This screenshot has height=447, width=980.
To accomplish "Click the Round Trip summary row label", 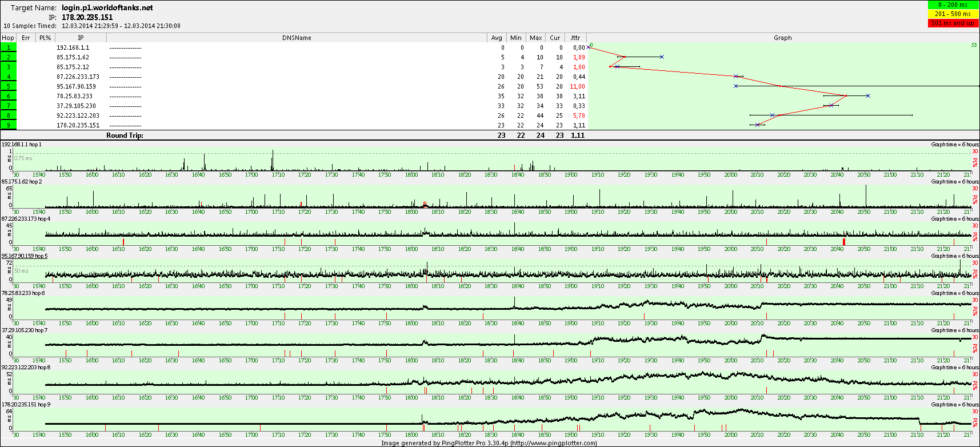I will click(125, 135).
